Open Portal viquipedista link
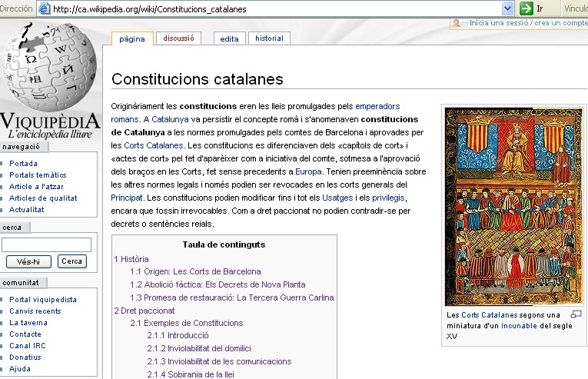Viewport: 588px width, 379px height. click(x=43, y=300)
